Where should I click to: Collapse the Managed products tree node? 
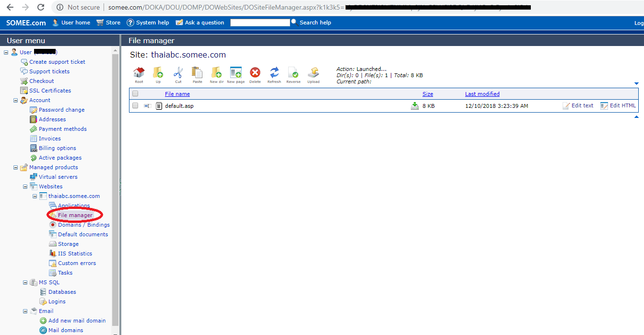(x=16, y=167)
